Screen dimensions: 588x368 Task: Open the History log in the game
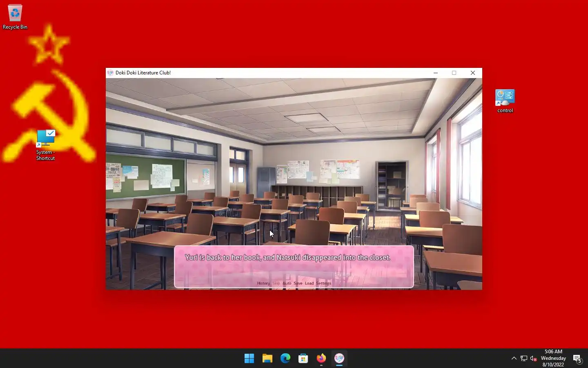pyautogui.click(x=263, y=283)
